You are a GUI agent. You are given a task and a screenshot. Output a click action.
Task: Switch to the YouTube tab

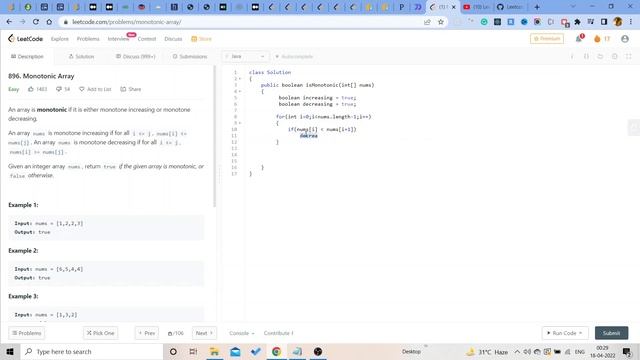(476, 7)
